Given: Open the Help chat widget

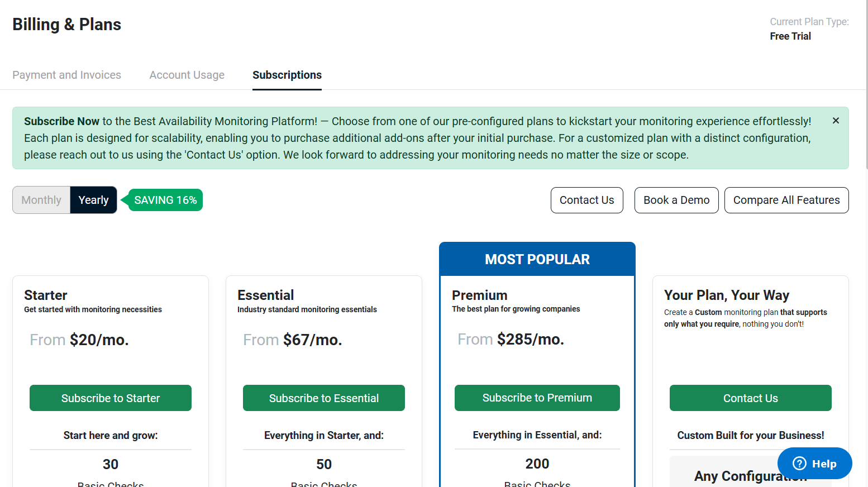Looking at the screenshot, I should click(814, 464).
